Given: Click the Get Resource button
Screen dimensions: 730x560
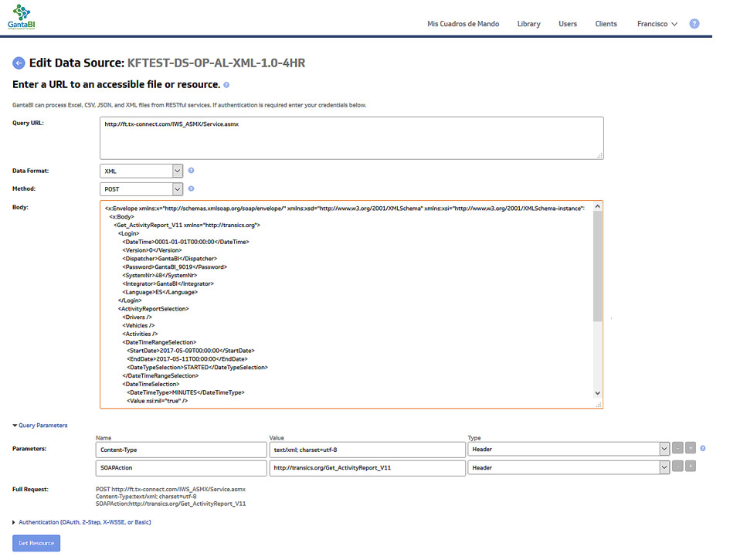Looking at the screenshot, I should (x=36, y=543).
